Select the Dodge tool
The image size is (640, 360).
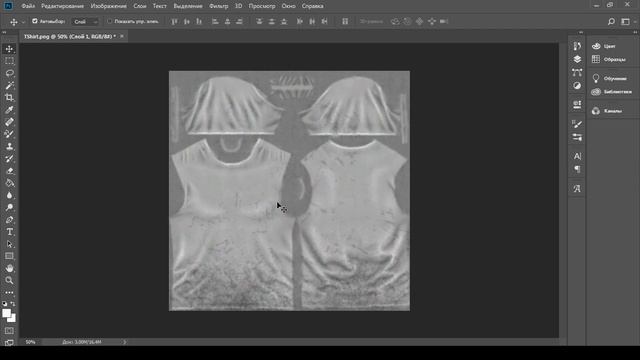coord(9,207)
